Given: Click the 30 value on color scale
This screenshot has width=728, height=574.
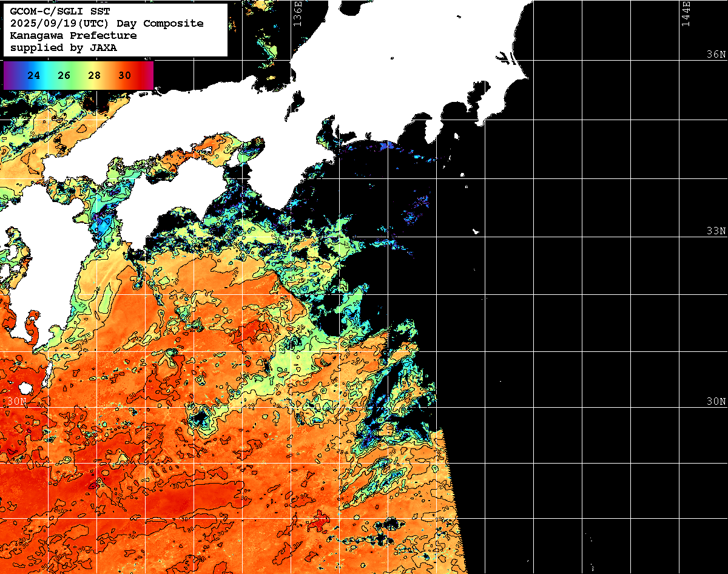Looking at the screenshot, I should 124,76.
